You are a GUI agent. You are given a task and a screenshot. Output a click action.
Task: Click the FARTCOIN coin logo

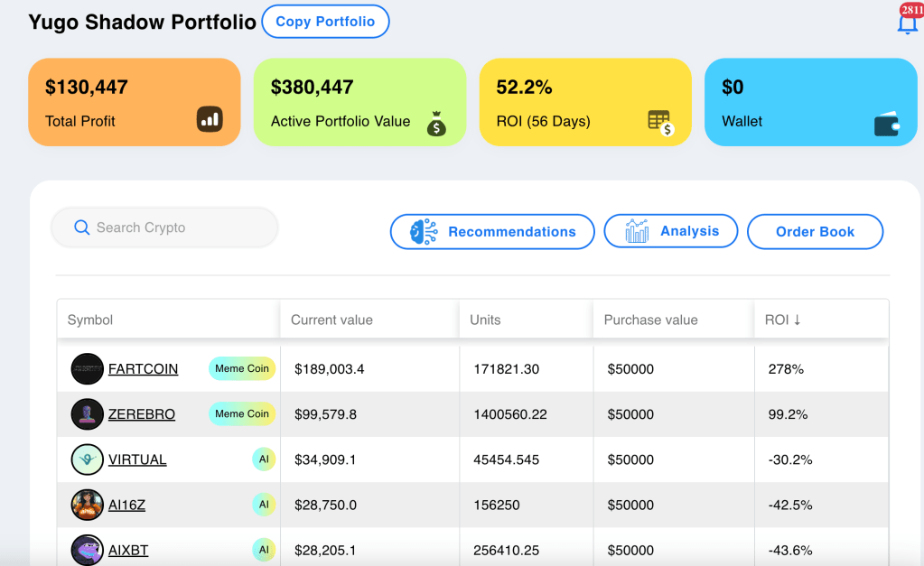click(88, 368)
